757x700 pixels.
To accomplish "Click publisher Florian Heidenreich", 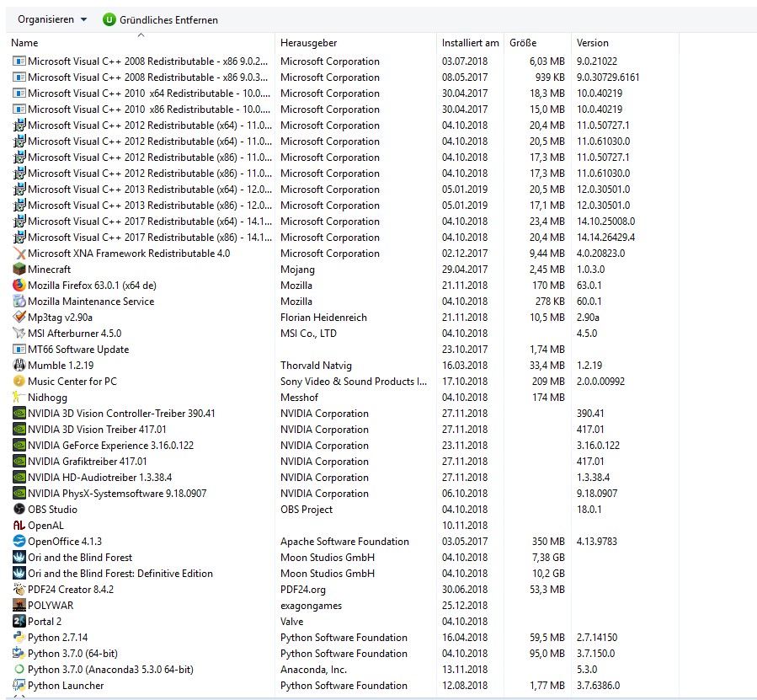I will point(323,317).
